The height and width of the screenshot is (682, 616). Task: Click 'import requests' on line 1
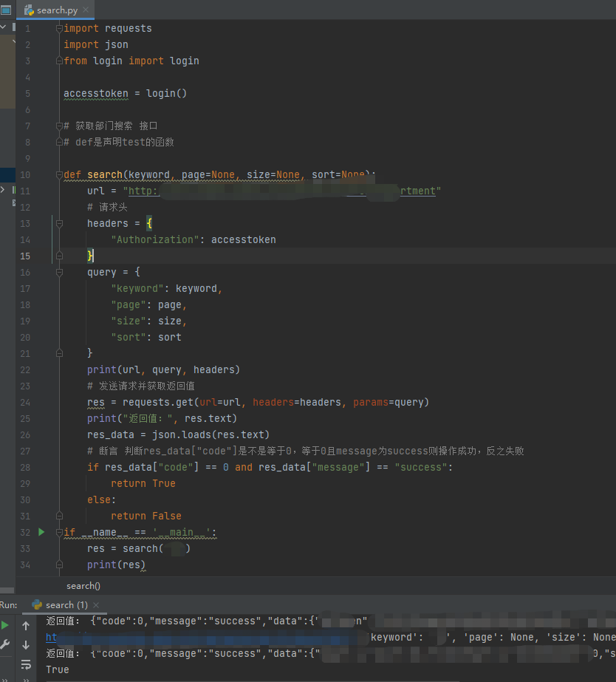click(108, 29)
